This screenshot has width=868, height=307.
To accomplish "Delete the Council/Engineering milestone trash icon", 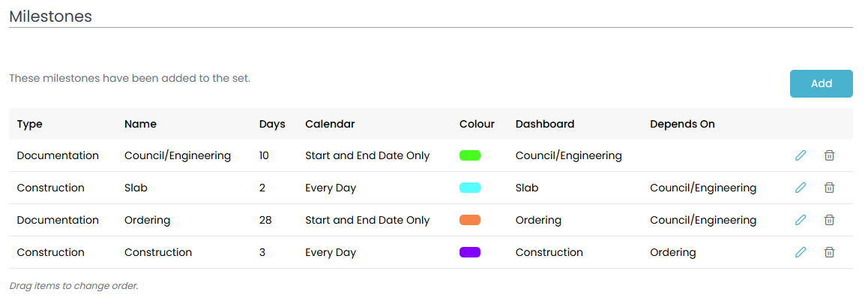I will click(x=829, y=155).
